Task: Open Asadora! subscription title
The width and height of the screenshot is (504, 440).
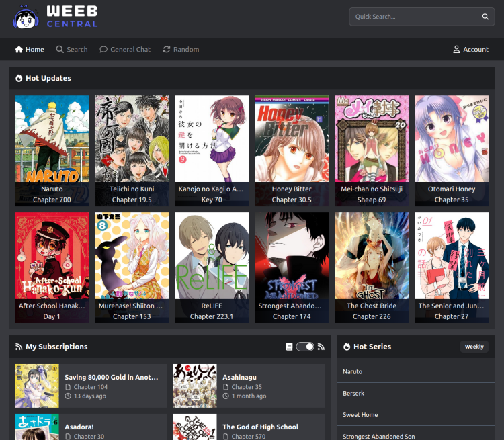Action: tap(79, 427)
